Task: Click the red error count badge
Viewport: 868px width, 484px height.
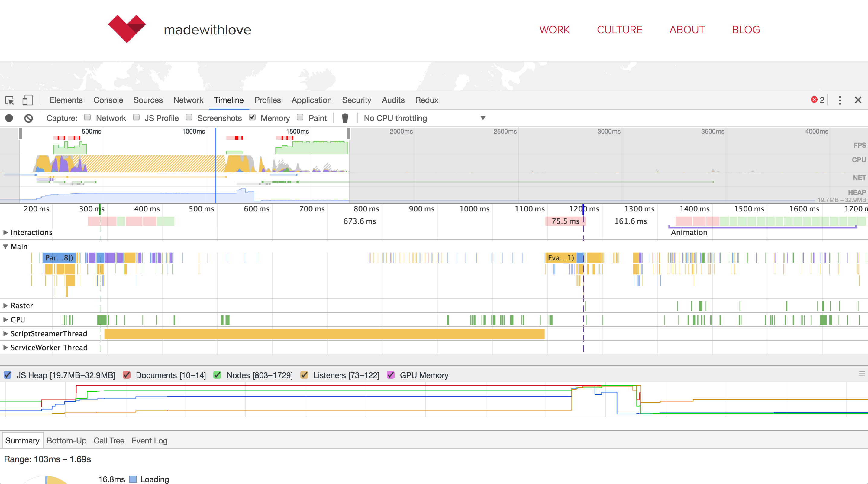Action: [x=818, y=100]
